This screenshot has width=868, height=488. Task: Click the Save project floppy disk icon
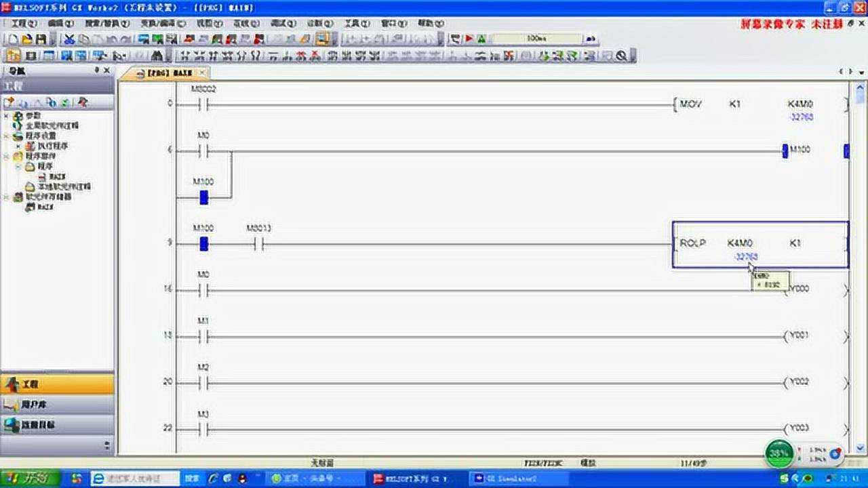click(41, 39)
